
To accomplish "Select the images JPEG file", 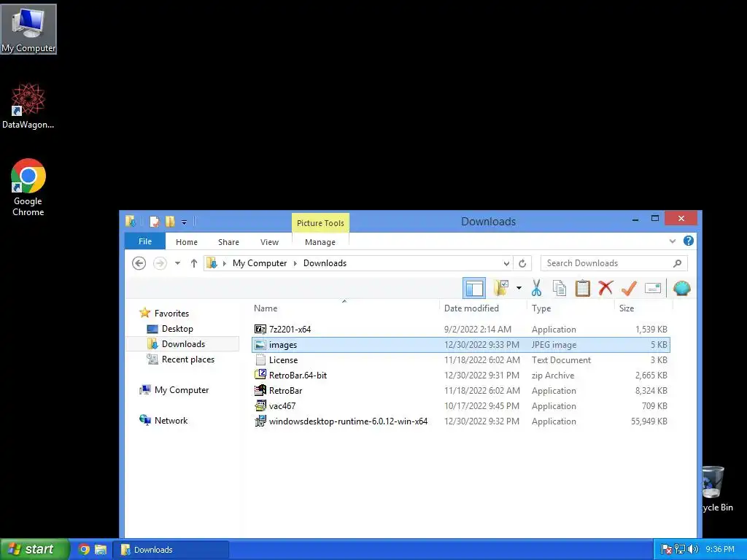I will [461, 344].
